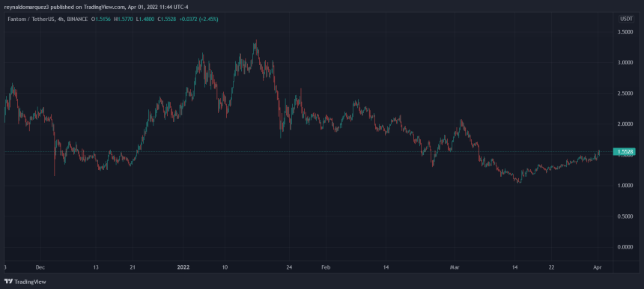644x289 pixels.
Task: Select the Dec marker on time axis
Action: (x=40, y=267)
